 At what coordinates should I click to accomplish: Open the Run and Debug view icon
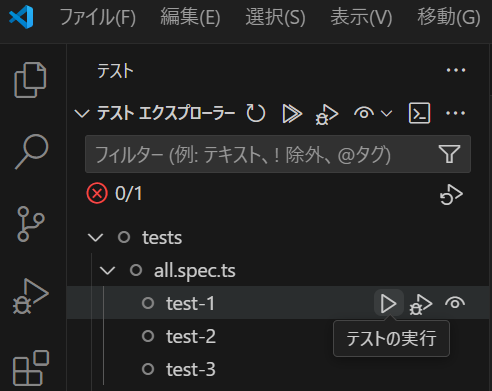pos(31,296)
